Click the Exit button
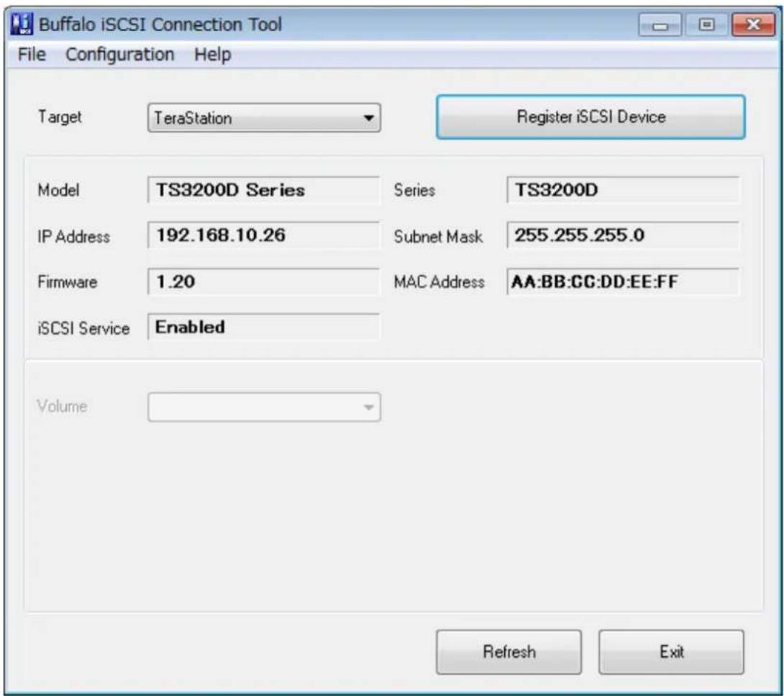The image size is (784, 696). click(671, 652)
